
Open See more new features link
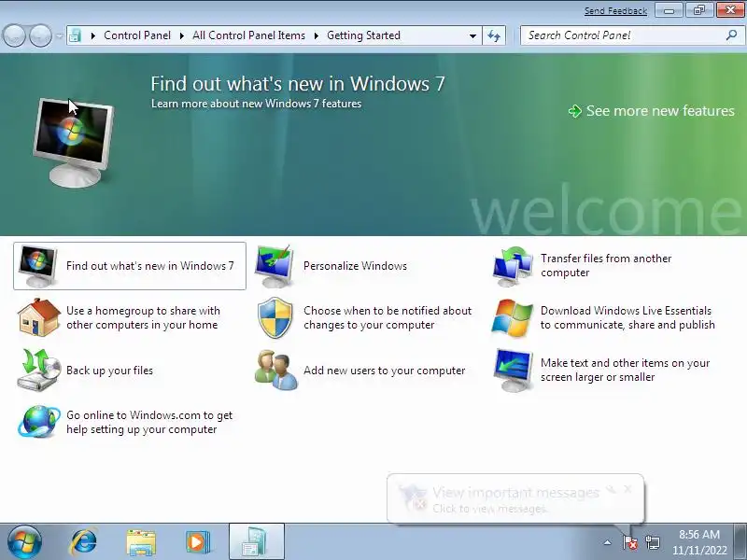(x=660, y=111)
